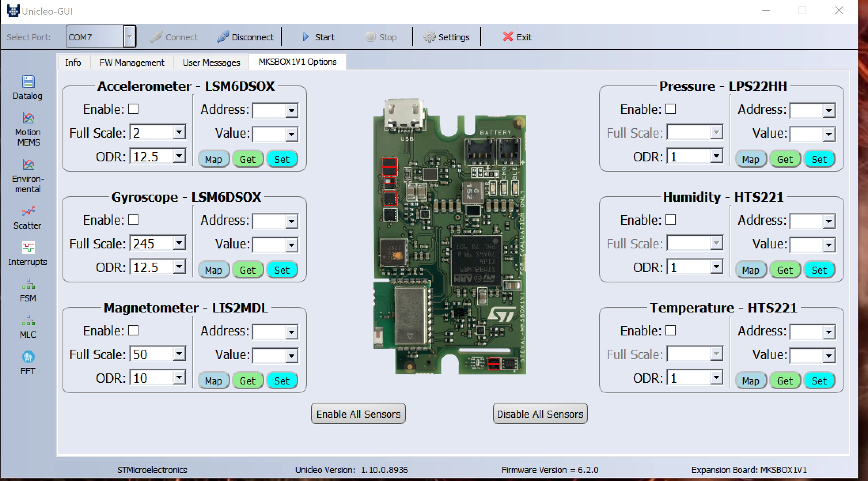Click the Settings gear icon
Viewport: 868px width, 481px height.
(430, 37)
